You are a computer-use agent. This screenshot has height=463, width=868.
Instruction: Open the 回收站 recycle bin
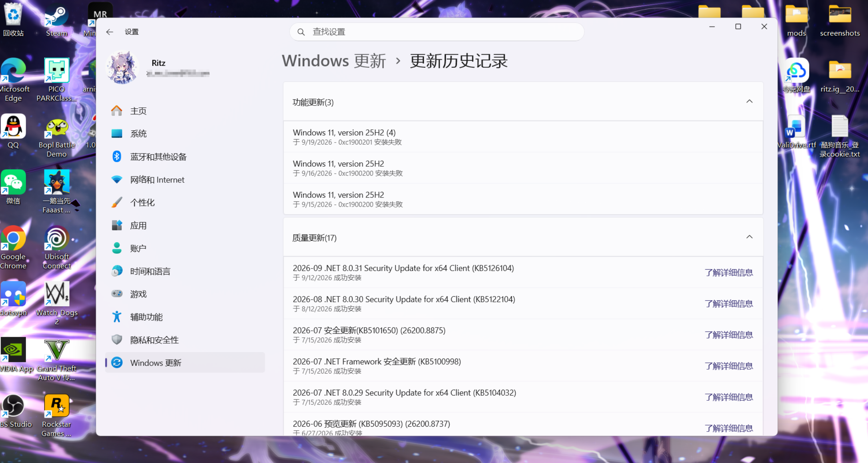13,20
